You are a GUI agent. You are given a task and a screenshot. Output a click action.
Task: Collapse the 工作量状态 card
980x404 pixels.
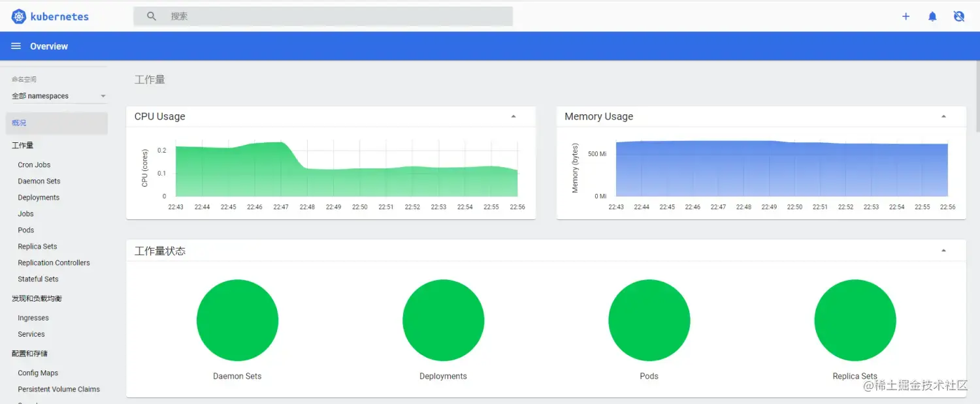tap(943, 251)
